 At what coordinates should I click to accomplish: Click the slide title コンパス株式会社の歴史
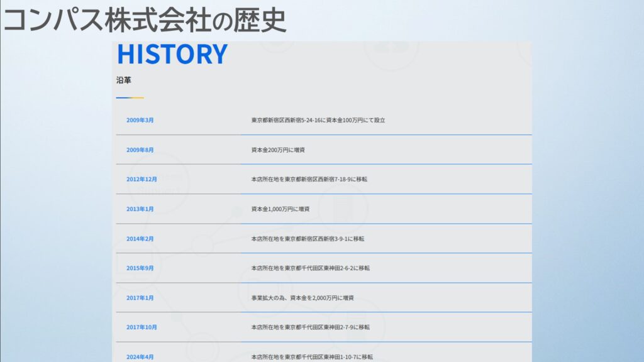(145, 20)
